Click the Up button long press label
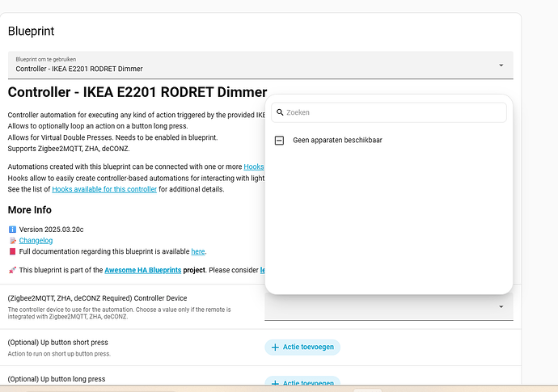 click(57, 379)
